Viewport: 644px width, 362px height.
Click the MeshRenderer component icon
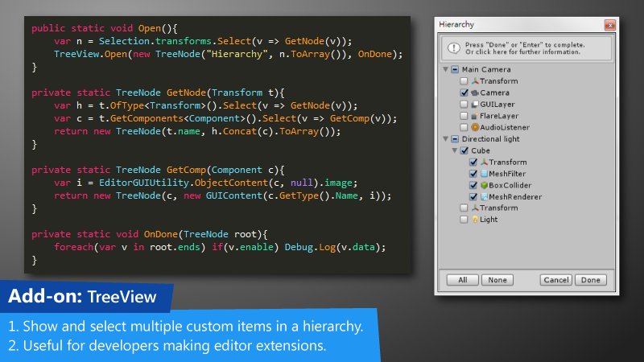[x=485, y=196]
